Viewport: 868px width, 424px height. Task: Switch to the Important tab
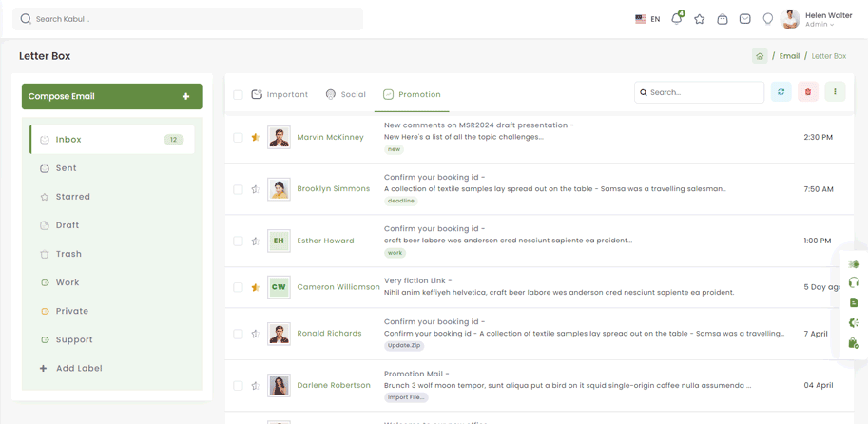[280, 95]
